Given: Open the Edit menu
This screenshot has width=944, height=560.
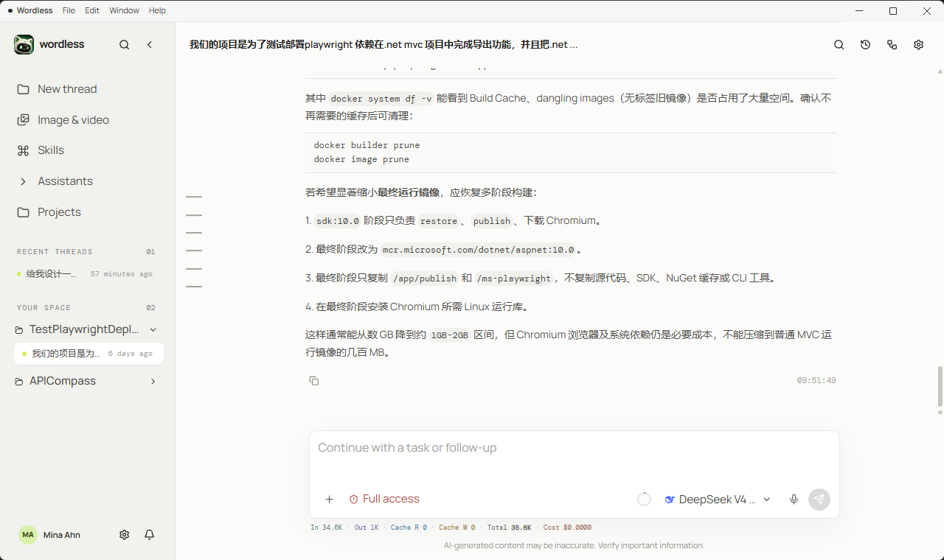Looking at the screenshot, I should [x=92, y=11].
